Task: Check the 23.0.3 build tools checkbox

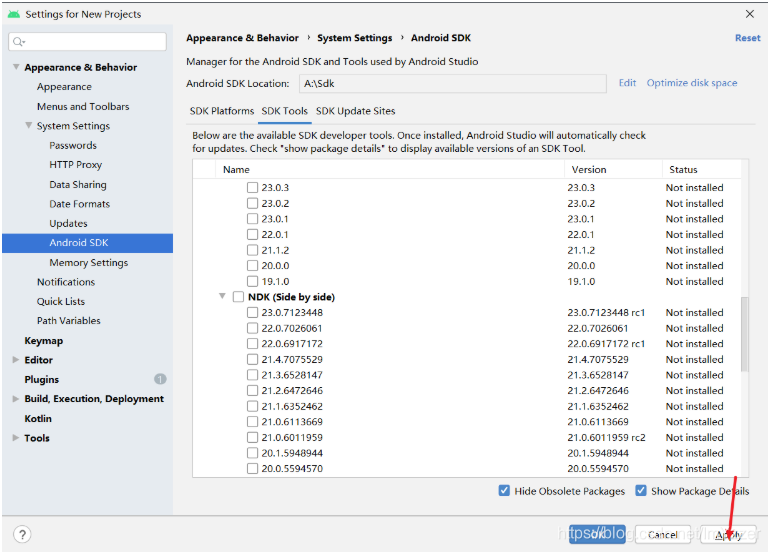Action: [252, 187]
